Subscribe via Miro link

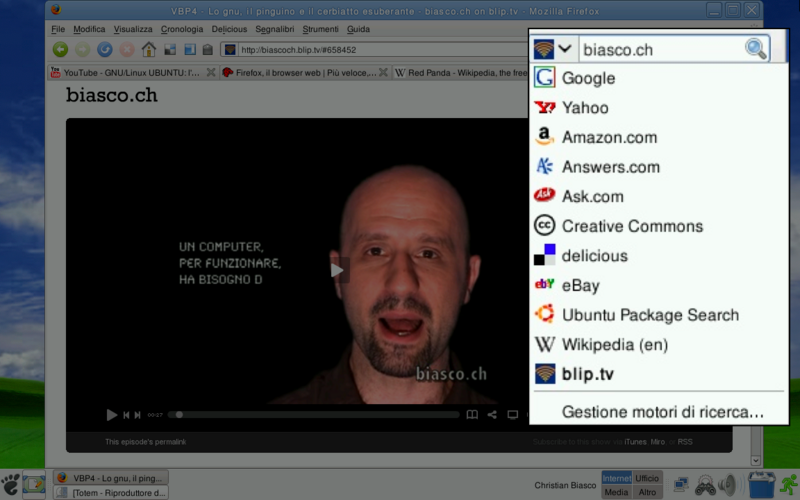658,442
